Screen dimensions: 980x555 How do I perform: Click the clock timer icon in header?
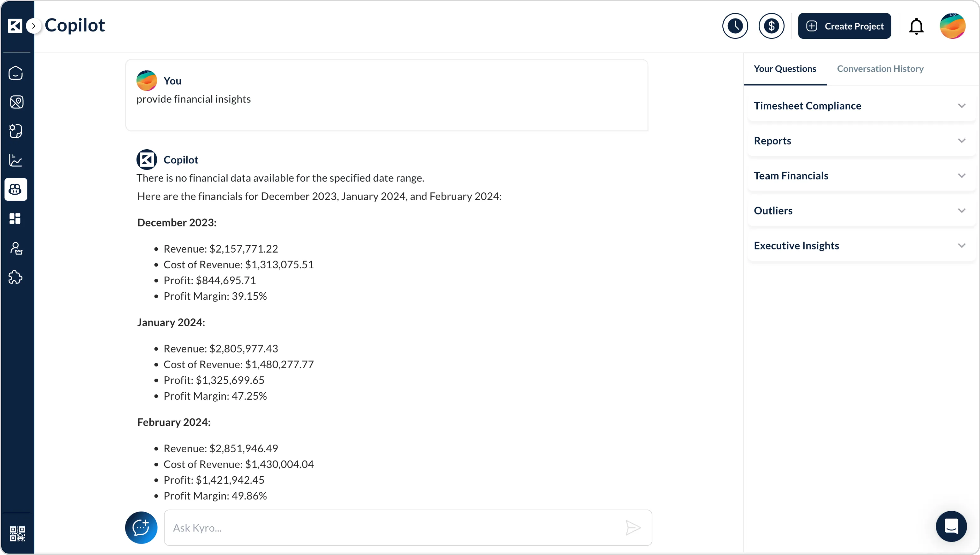tap(735, 26)
